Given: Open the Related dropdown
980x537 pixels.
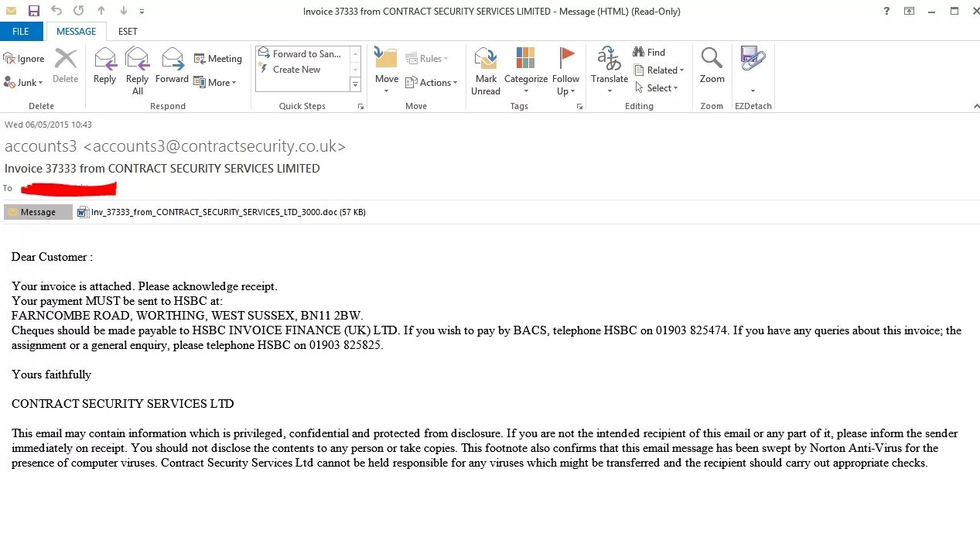Looking at the screenshot, I should click(x=660, y=70).
